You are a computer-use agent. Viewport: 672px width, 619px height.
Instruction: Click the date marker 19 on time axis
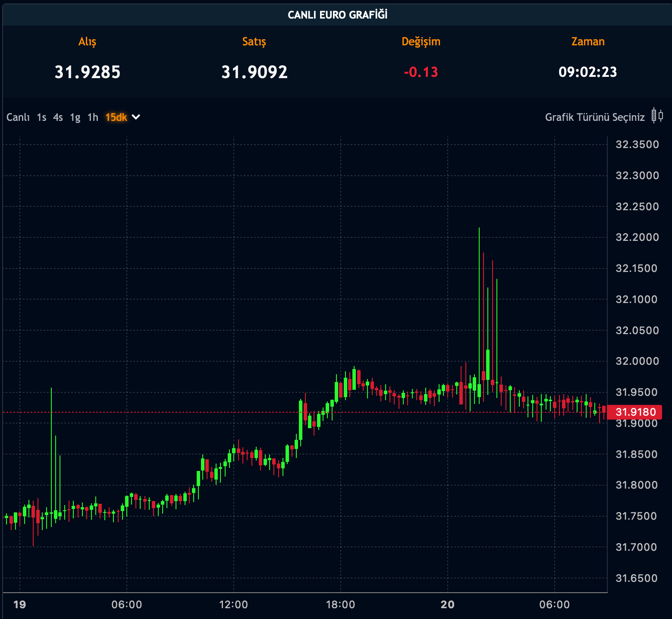[x=20, y=604]
